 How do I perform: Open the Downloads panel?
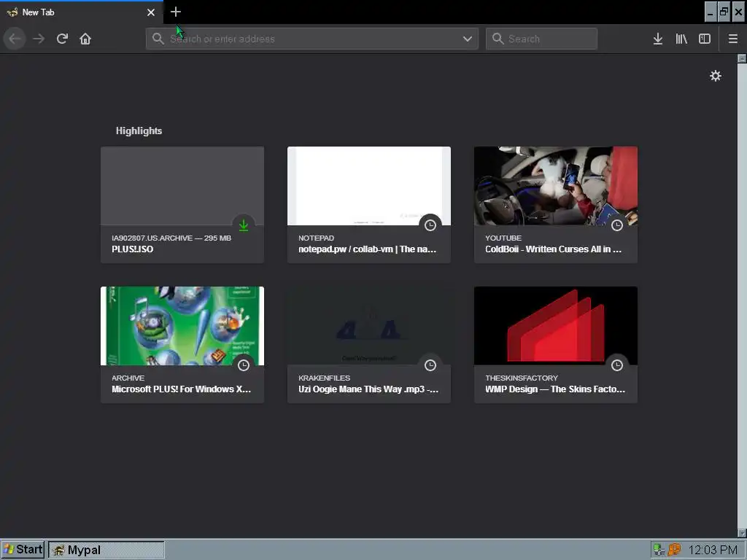[x=658, y=39]
